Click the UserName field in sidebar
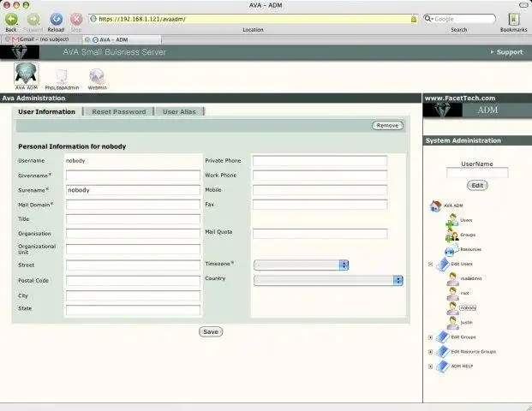 [x=477, y=173]
